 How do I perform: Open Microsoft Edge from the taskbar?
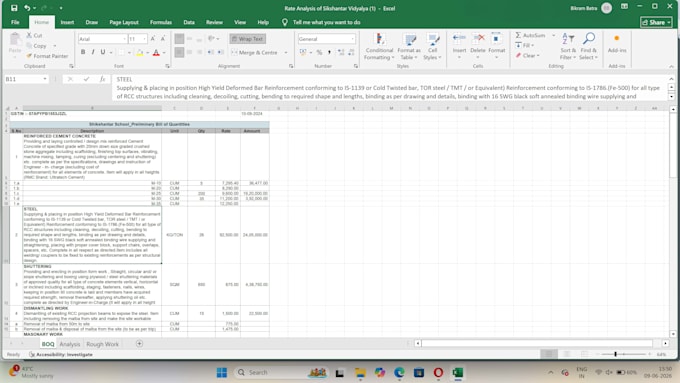pos(399,373)
